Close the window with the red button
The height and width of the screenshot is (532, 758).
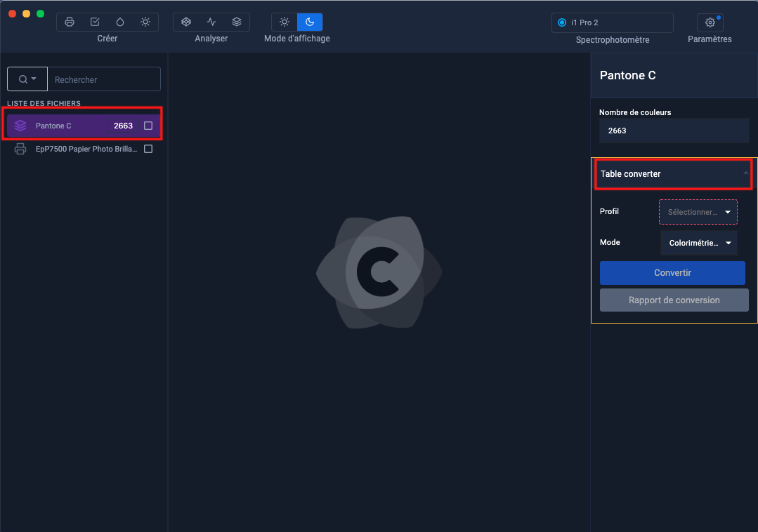(x=13, y=13)
